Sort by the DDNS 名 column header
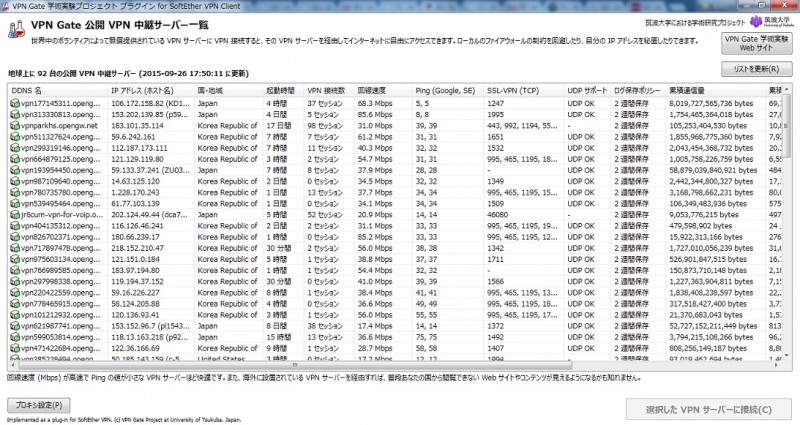 pos(58,91)
